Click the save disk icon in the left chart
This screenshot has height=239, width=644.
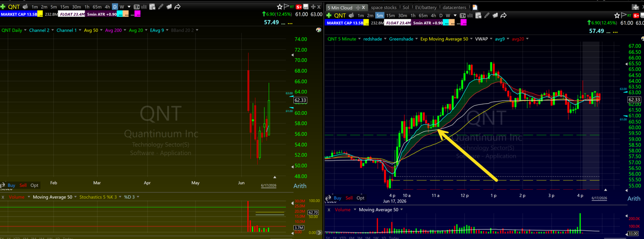pos(306,7)
